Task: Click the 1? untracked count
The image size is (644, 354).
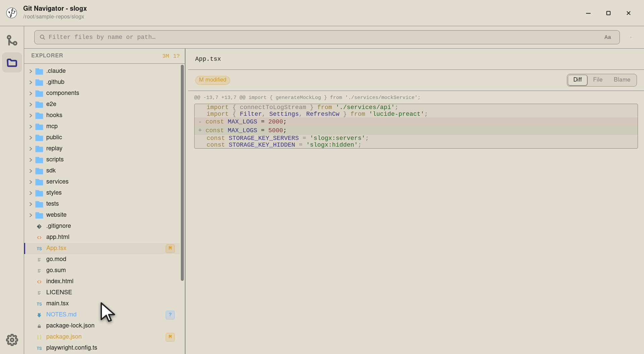Action: coord(176,56)
